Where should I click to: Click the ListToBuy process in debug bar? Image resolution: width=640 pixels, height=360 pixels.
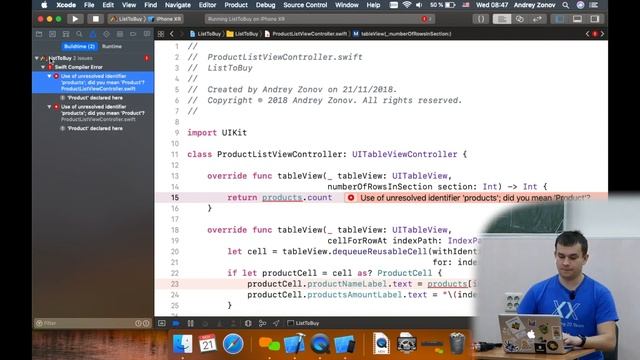click(x=303, y=323)
